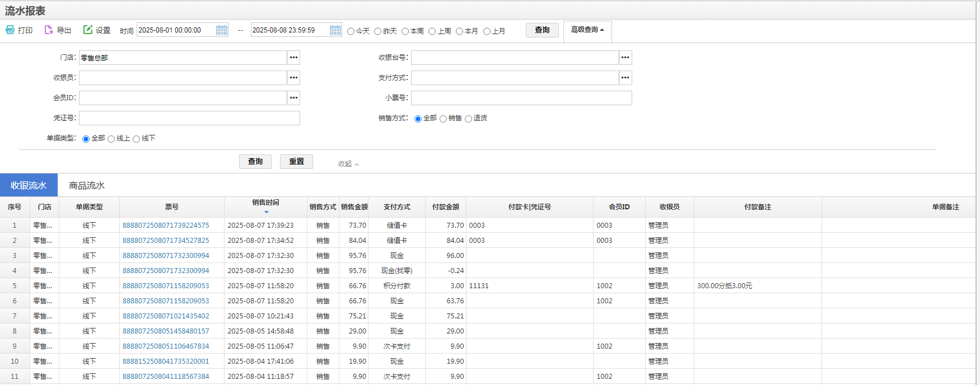Switch to the 商品流水 tab
980x385 pixels.
pos(87,185)
